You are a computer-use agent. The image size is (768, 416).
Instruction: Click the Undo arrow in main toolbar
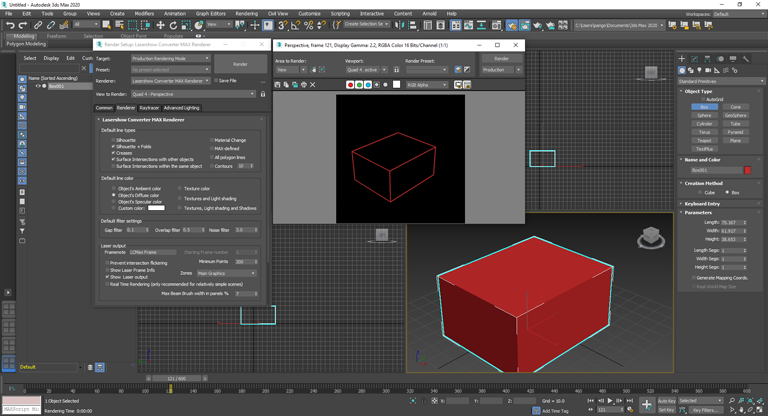coord(10,25)
